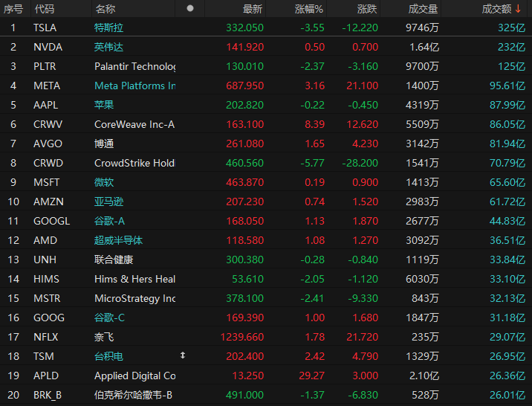The height and width of the screenshot is (406, 532).
Task: Click the 8.39 percent change for CRWV
Action: click(314, 124)
